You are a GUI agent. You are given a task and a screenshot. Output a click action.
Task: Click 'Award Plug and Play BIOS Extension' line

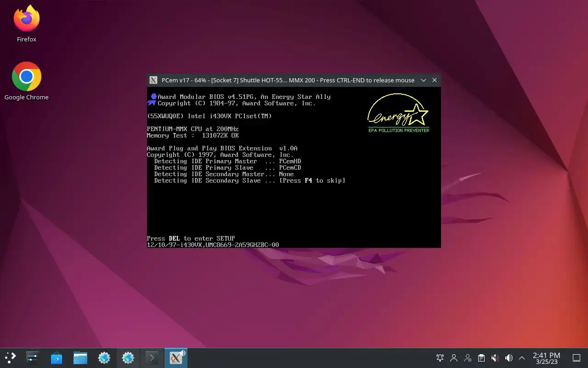[x=222, y=148]
